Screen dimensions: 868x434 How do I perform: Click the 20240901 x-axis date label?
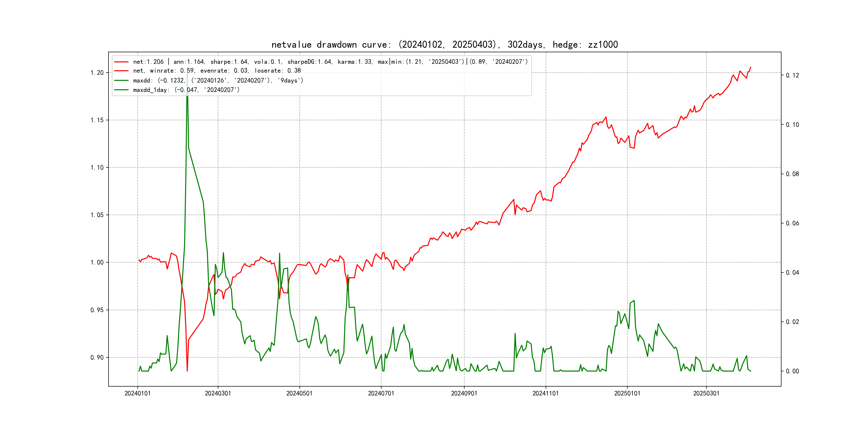464,393
